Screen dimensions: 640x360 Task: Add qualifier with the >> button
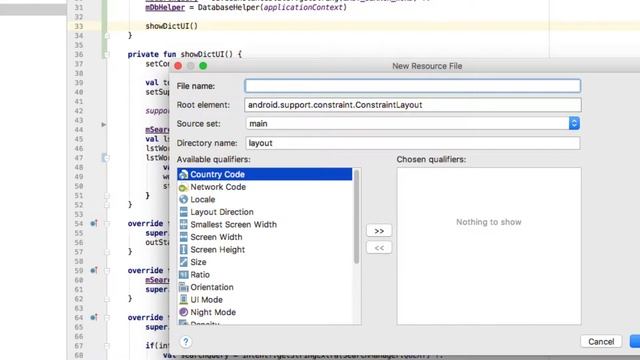point(379,231)
